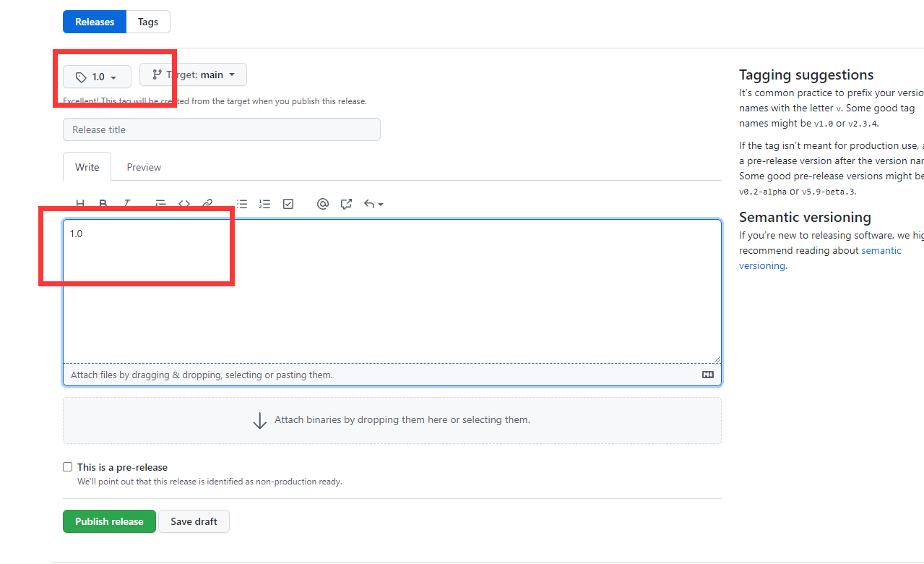Enable the 'This is a pre-release' checkbox
924x564 pixels.
[68, 467]
